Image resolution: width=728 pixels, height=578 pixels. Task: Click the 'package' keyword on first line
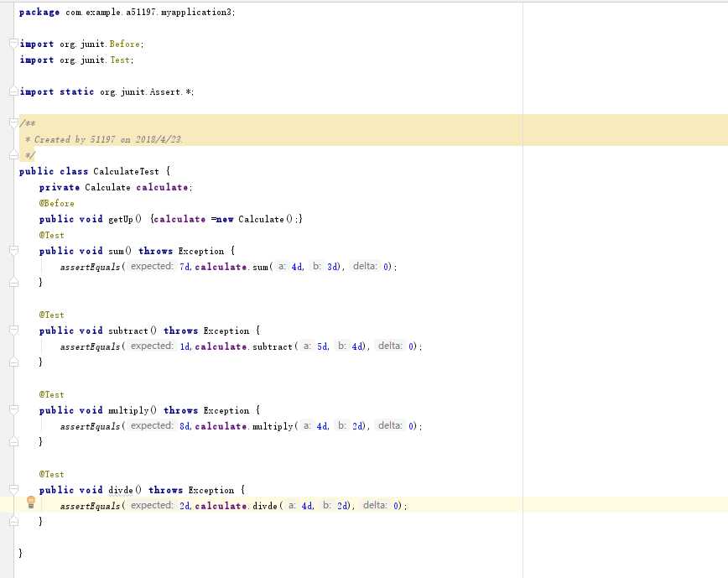point(39,13)
